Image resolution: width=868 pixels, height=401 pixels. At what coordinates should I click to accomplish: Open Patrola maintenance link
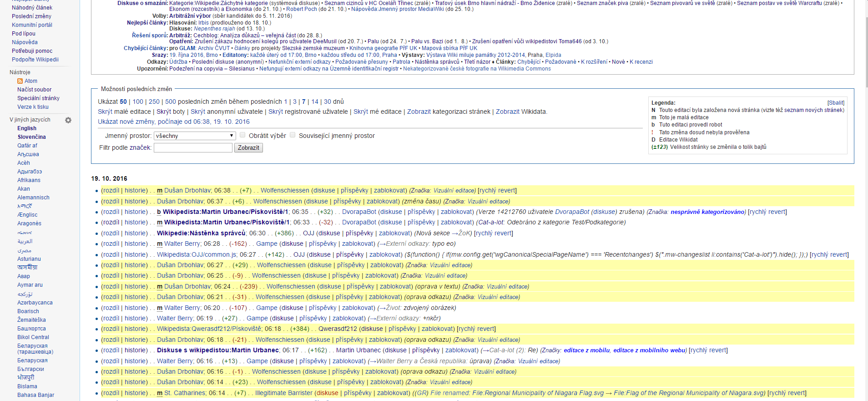click(x=401, y=62)
